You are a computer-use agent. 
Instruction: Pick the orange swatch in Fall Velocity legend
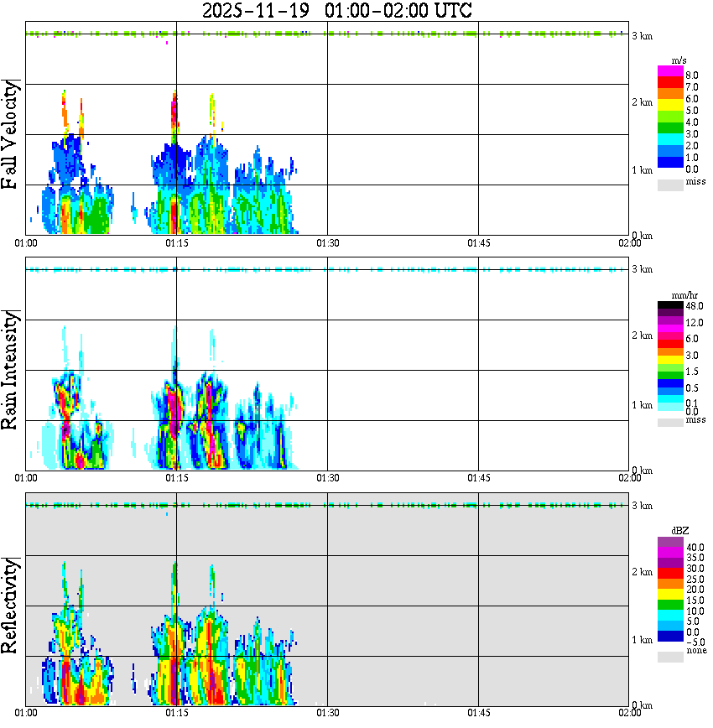(x=670, y=94)
